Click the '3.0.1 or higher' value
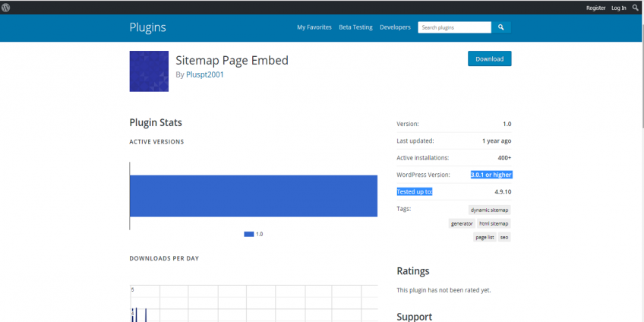Viewport: 644px width, 322px height. pyautogui.click(x=491, y=175)
